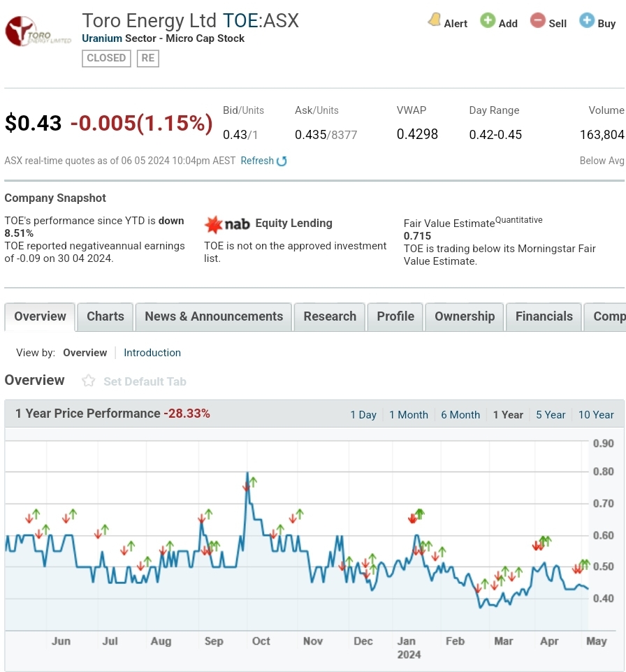The image size is (626, 672).
Task: Show the 10 Year price chart
Action: coord(596,415)
